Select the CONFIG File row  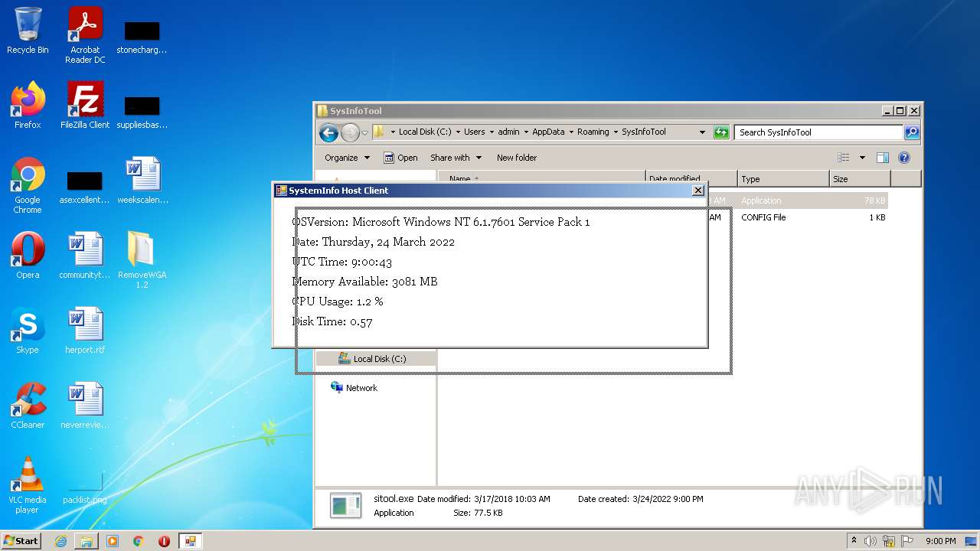(x=799, y=217)
